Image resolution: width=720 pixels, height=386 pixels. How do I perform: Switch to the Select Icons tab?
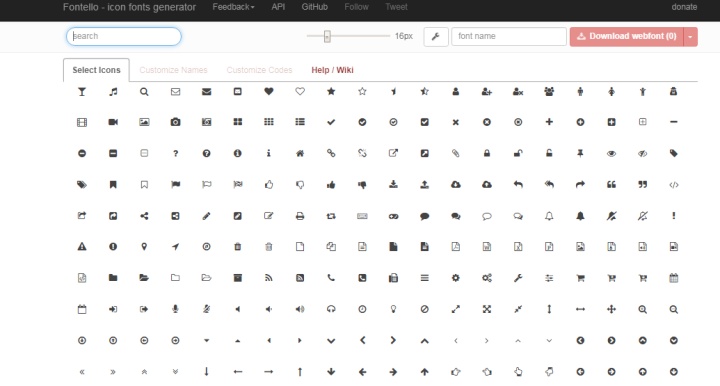point(96,70)
